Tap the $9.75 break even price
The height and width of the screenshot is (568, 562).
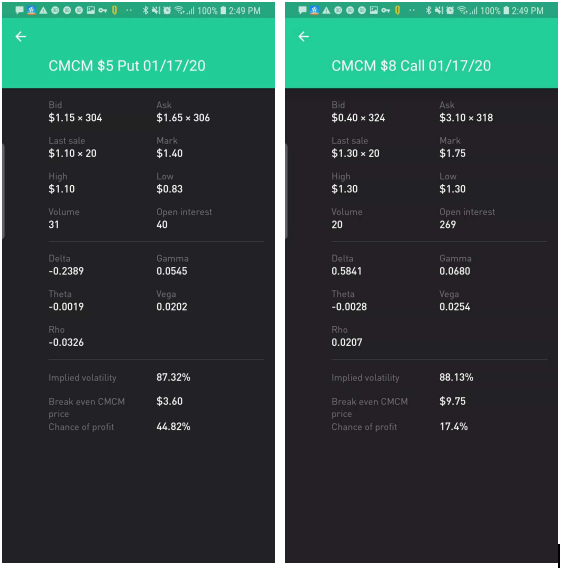pyautogui.click(x=452, y=401)
